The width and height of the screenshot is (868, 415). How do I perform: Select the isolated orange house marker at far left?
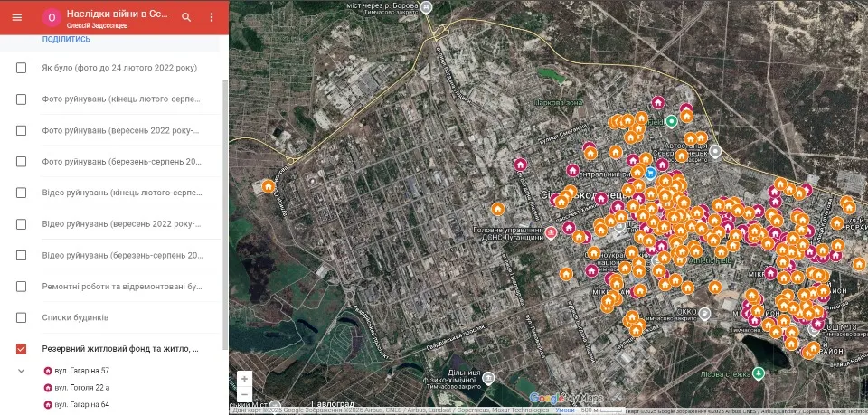coord(269,186)
